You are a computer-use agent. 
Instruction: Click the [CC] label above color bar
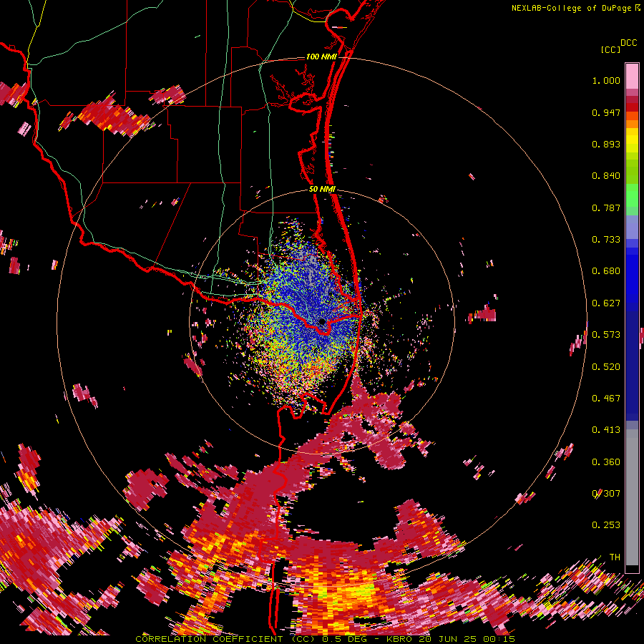[x=610, y=49]
